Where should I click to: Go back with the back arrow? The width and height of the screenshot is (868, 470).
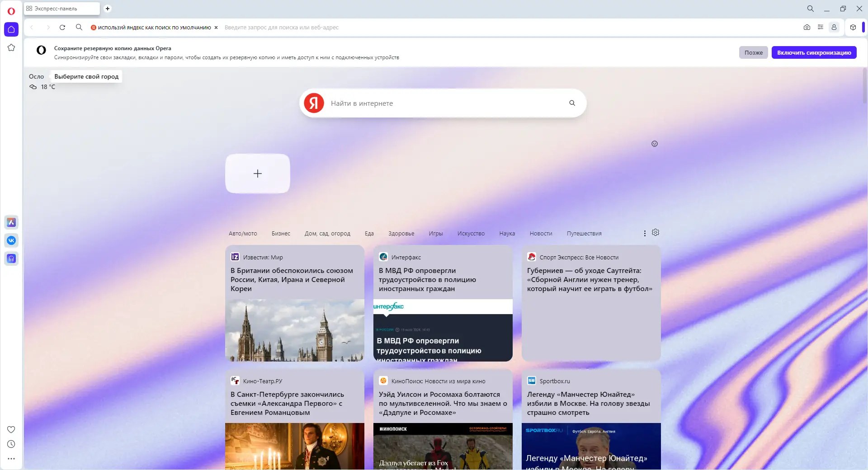tap(32, 28)
